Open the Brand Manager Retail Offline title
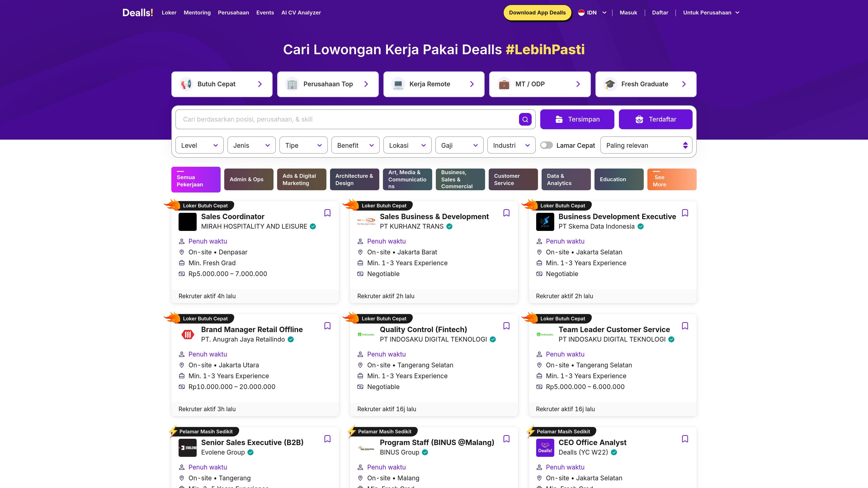The height and width of the screenshot is (488, 868). [252, 329]
